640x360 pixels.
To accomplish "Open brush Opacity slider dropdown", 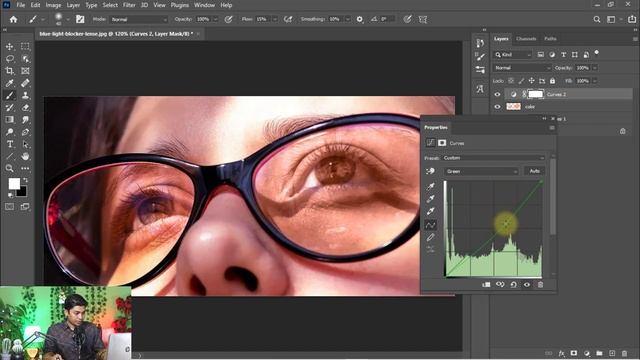I will [x=216, y=19].
